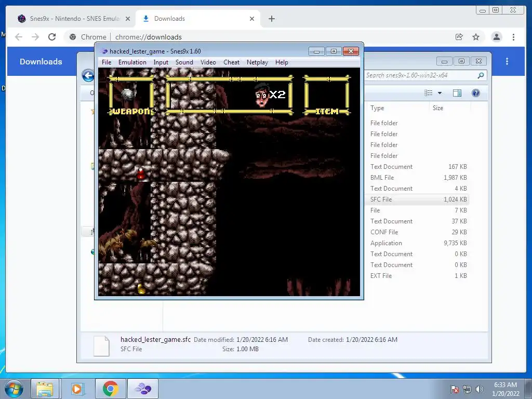Change the view with Explorer view icon
This screenshot has width=532, height=399.
[x=429, y=93]
